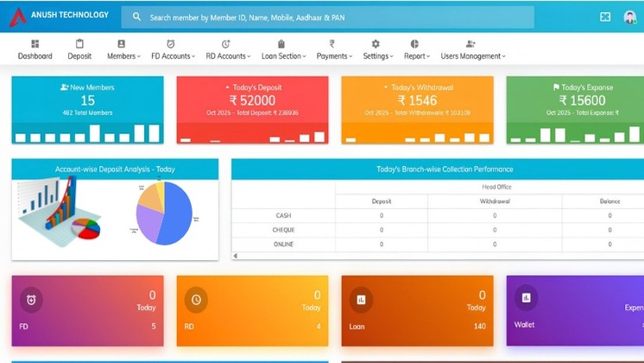The image size is (644, 363).
Task: Click the search magnifier icon
Action: pos(136,17)
